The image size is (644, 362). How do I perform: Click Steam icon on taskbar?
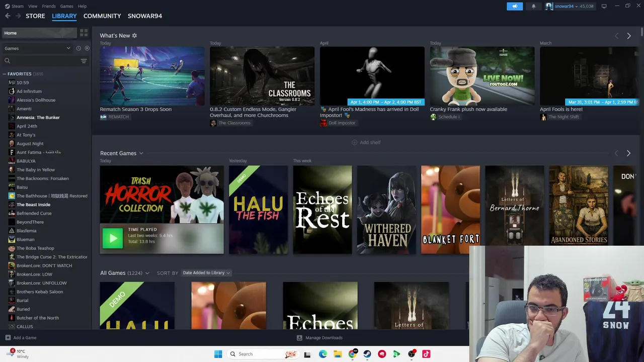(367, 354)
